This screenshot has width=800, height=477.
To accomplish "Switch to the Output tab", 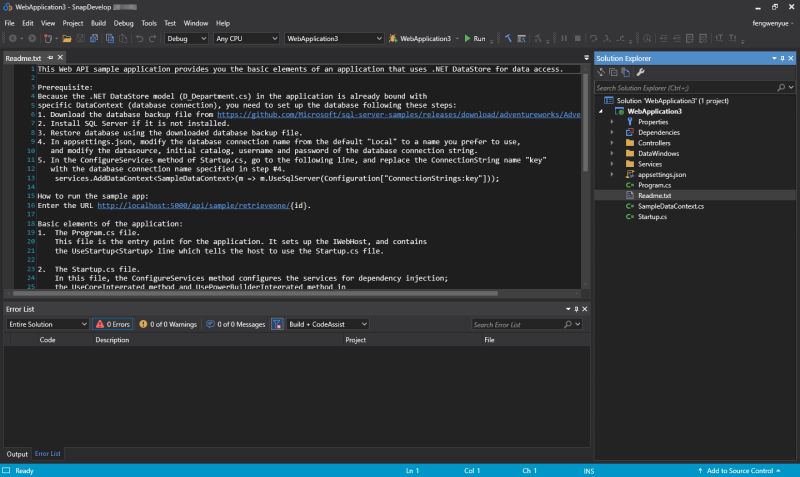I will (x=17, y=454).
